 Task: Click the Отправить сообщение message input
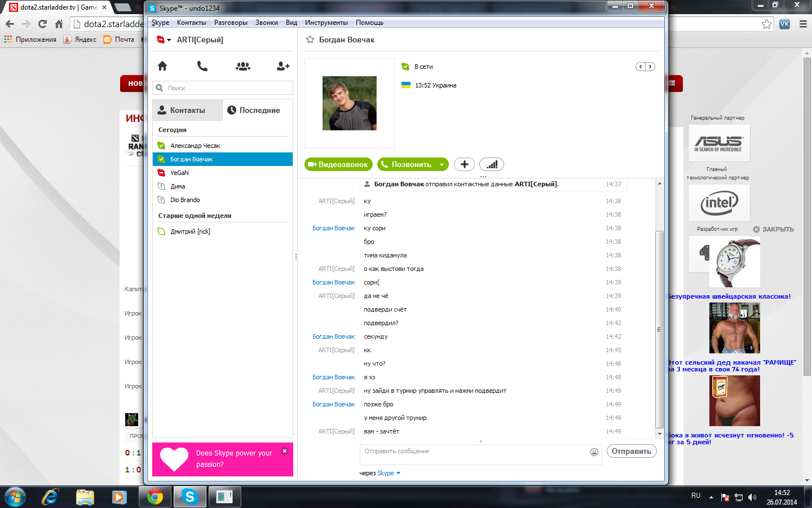pos(480,454)
